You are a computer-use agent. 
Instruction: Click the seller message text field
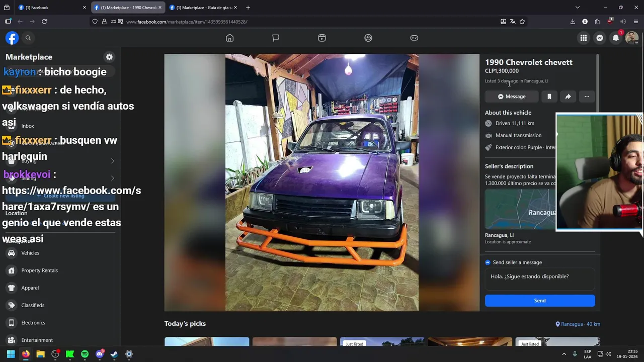pyautogui.click(x=540, y=279)
